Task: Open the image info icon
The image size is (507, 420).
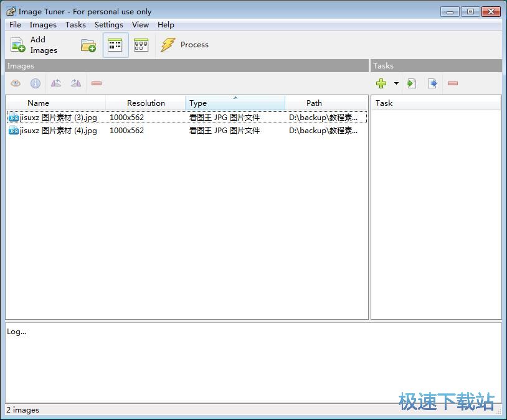Action: pyautogui.click(x=36, y=83)
